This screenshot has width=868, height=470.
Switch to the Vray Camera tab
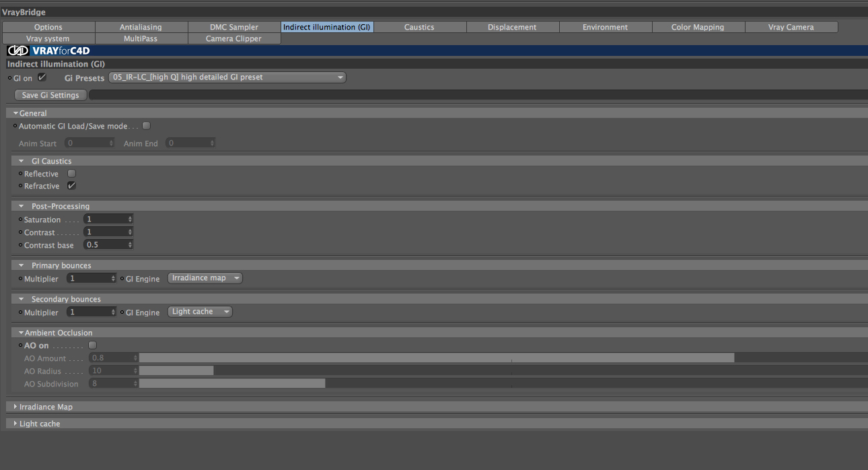[791, 27]
